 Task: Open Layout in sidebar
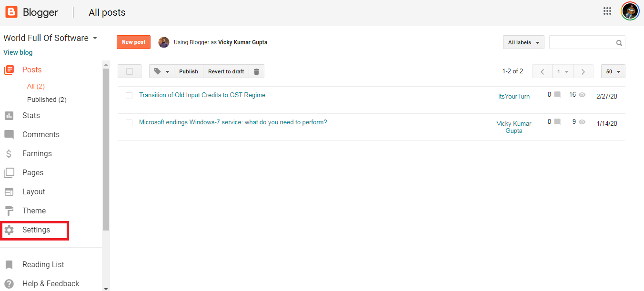(34, 192)
